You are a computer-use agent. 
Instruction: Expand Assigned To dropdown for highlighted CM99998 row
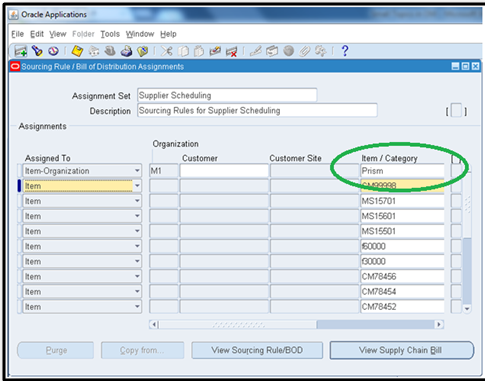point(137,186)
